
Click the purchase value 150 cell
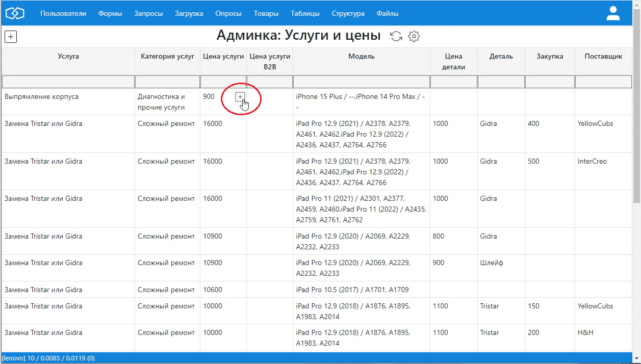(550, 311)
